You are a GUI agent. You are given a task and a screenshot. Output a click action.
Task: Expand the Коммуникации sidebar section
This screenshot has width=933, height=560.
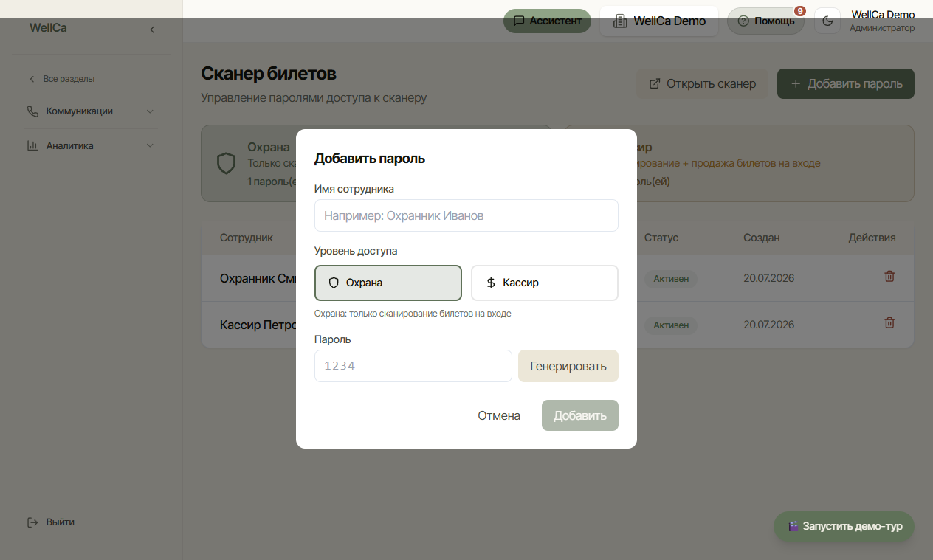(91, 111)
